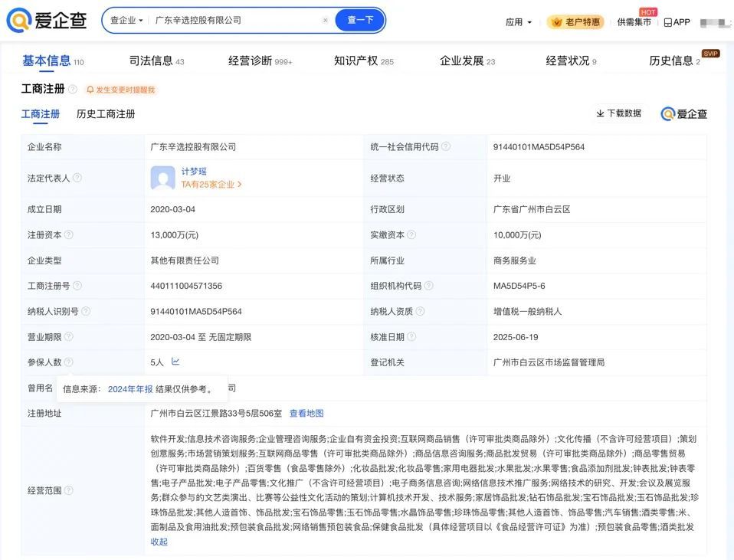734x560 pixels.
Task: Click the help icon next to 纳税人识别号
Action: coord(86,311)
